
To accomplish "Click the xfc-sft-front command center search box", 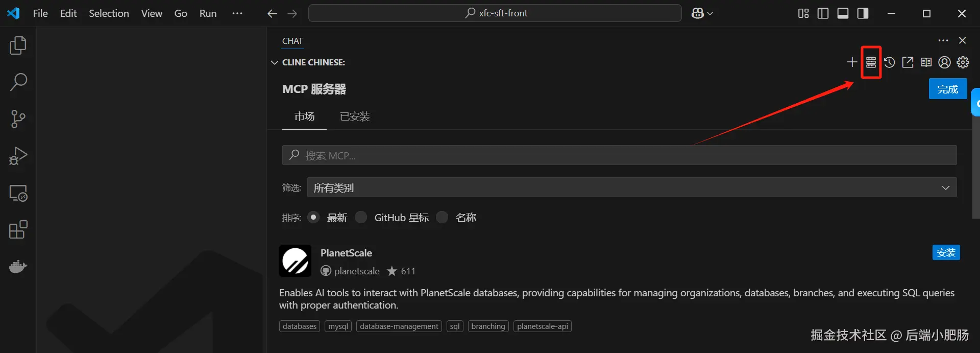I will [495, 13].
